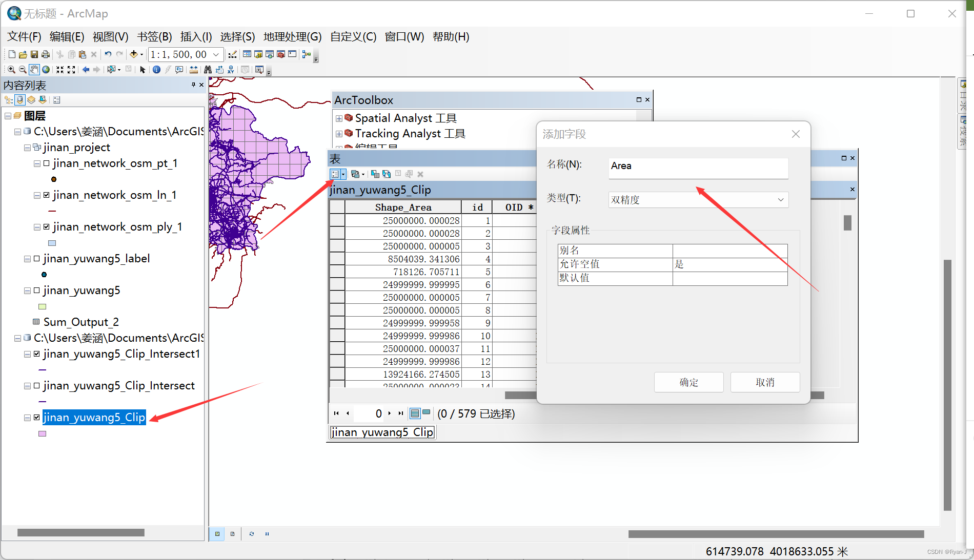This screenshot has height=560, width=974.
Task: Uncheck the jinan_yuwang5_Clip_Intersect1 layer
Action: point(37,354)
